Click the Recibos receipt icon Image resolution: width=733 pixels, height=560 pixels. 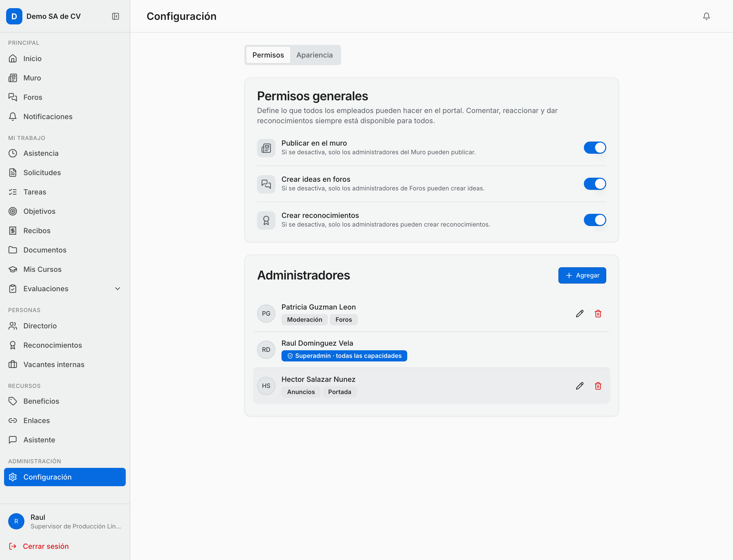click(13, 231)
